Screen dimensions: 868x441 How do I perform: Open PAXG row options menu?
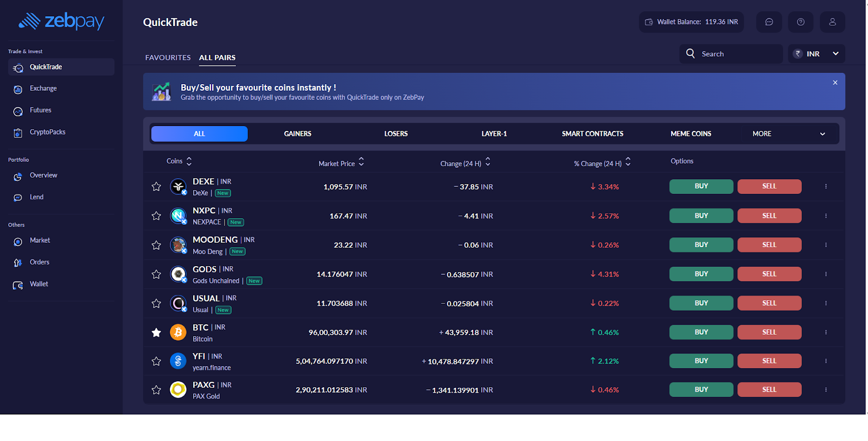(826, 390)
